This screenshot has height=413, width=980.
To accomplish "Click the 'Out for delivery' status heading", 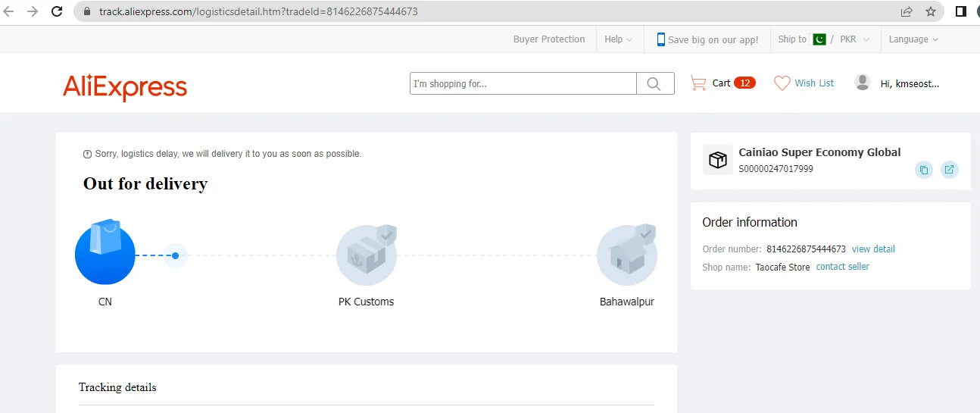I will tap(145, 183).
